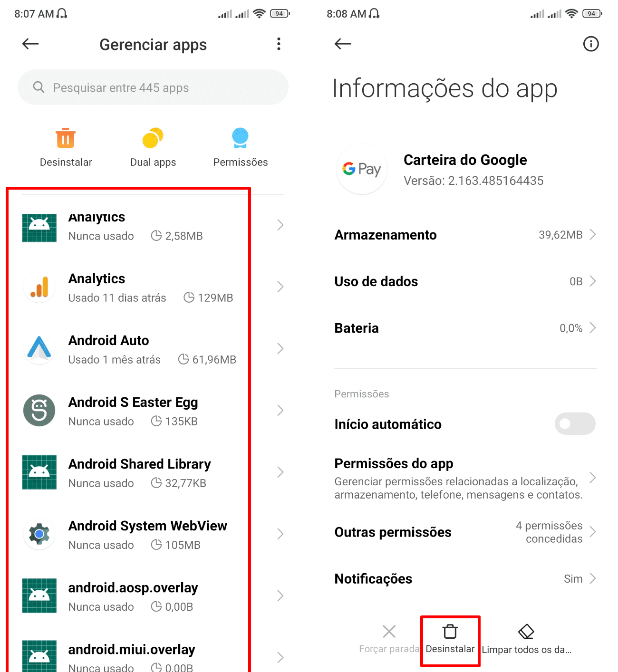Open Android System WebView gear icon
Viewport: 618px width, 672px height.
[39, 534]
